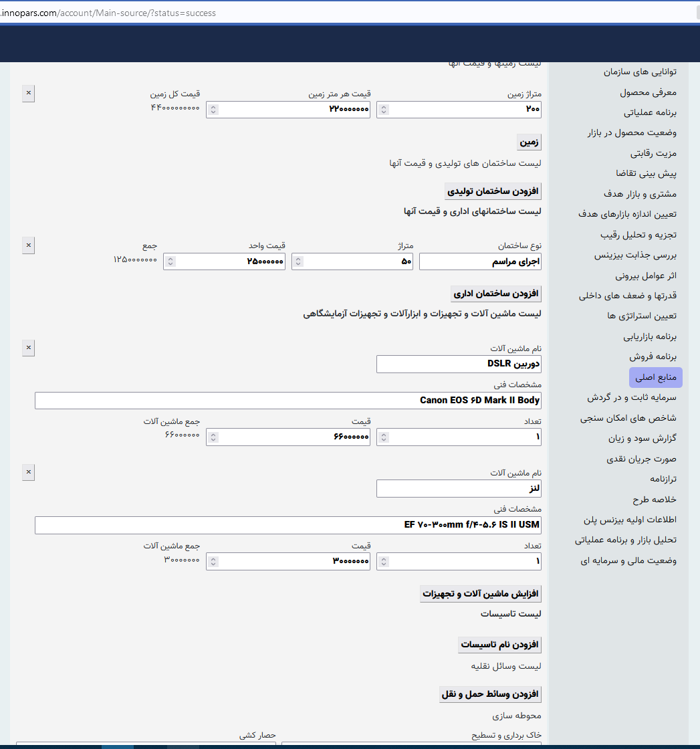Open اطلاعات اولیه بیزنس پلن
Image resolution: width=700 pixels, height=749 pixels.
(630, 520)
